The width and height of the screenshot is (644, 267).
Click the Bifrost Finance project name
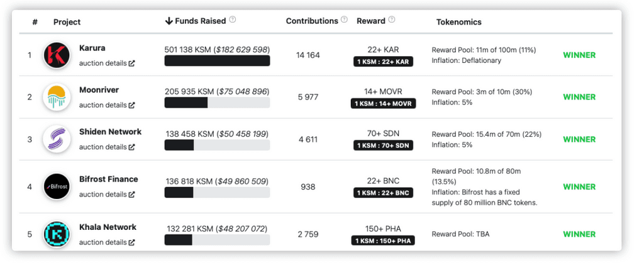tap(108, 179)
